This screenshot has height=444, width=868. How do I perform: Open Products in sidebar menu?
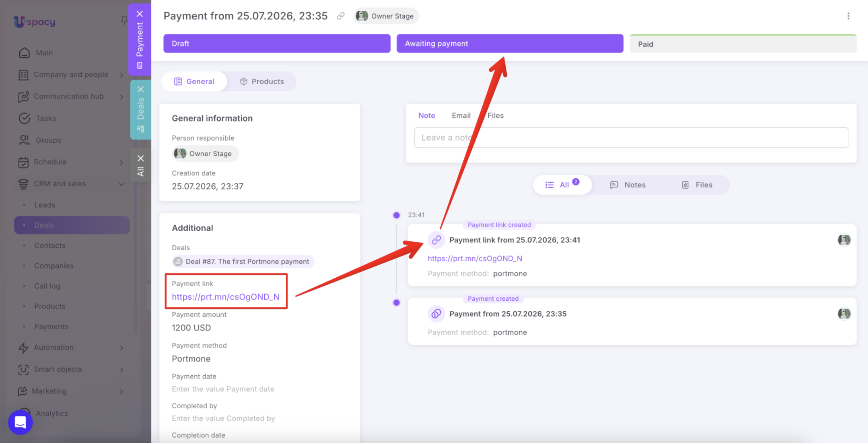50,307
